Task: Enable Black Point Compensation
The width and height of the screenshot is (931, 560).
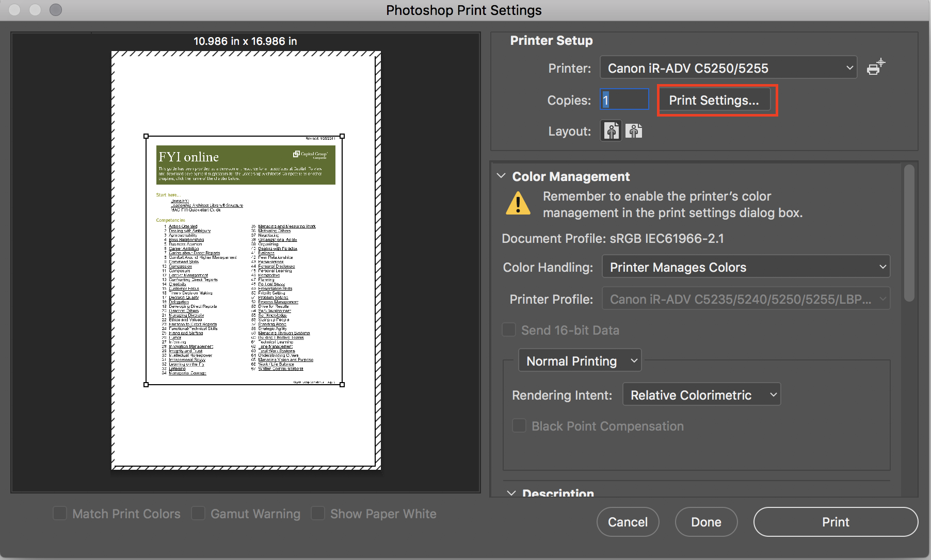Action: pos(519,426)
